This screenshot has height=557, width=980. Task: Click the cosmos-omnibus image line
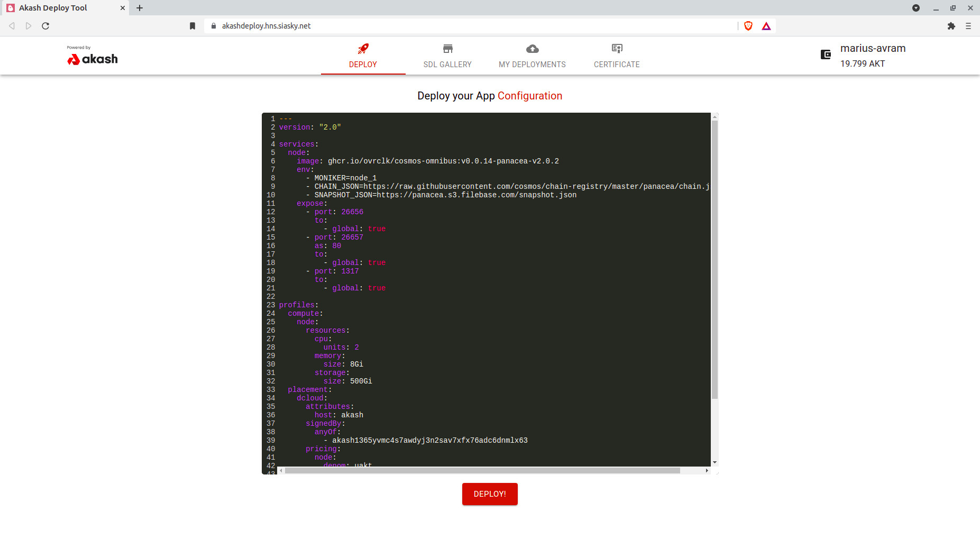[x=427, y=161]
